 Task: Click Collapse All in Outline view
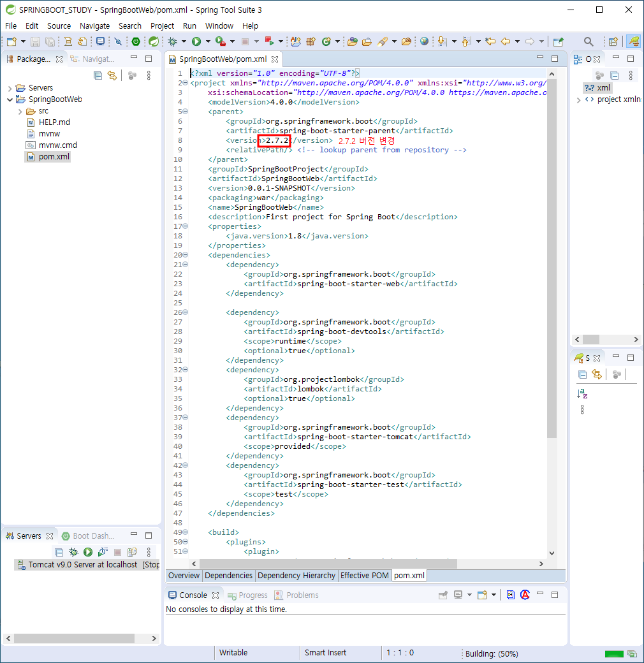615,76
